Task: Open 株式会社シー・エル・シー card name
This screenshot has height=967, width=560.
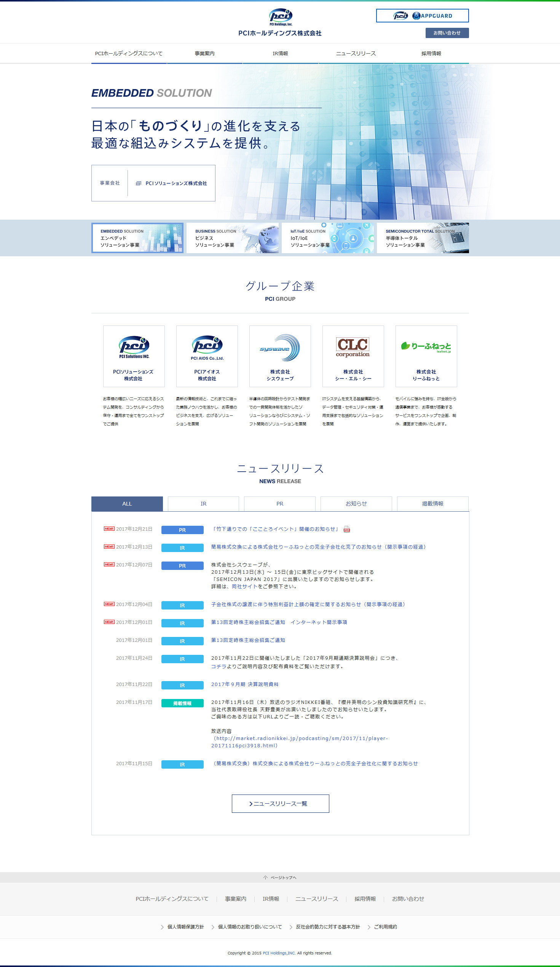Action: coord(353,375)
